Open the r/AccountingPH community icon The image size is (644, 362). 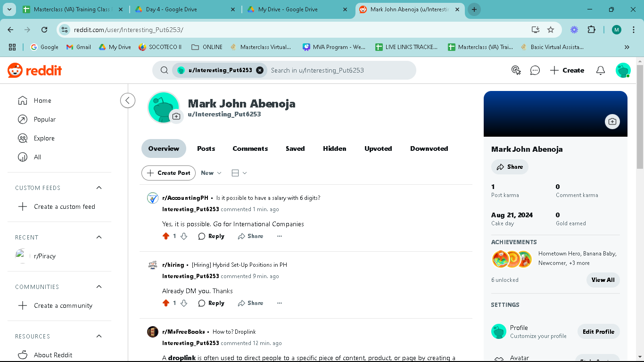(x=152, y=198)
